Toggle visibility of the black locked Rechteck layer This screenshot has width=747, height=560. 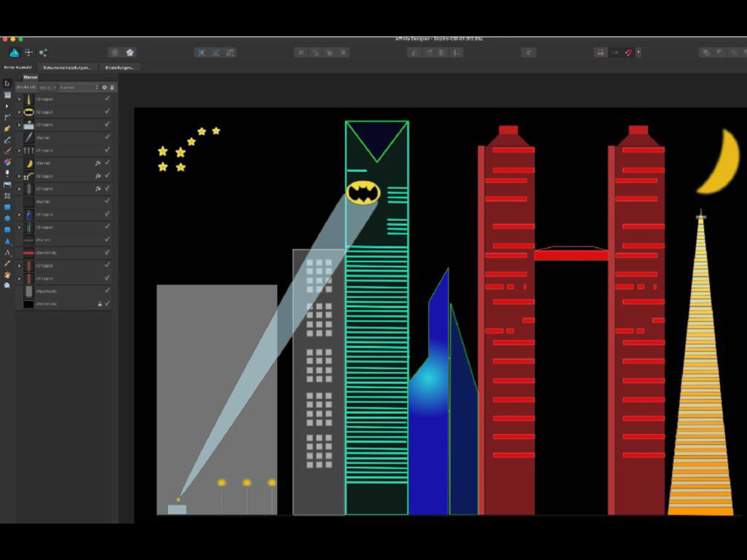(107, 303)
